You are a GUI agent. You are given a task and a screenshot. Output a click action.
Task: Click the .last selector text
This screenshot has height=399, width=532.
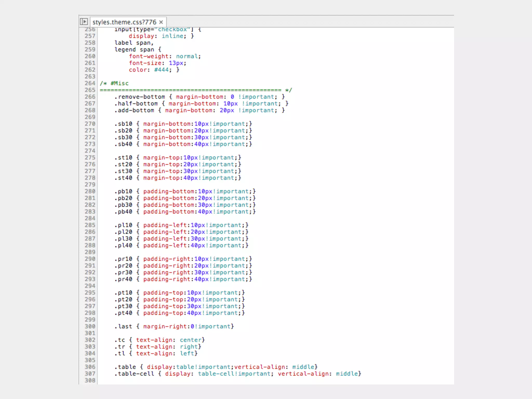coord(123,327)
